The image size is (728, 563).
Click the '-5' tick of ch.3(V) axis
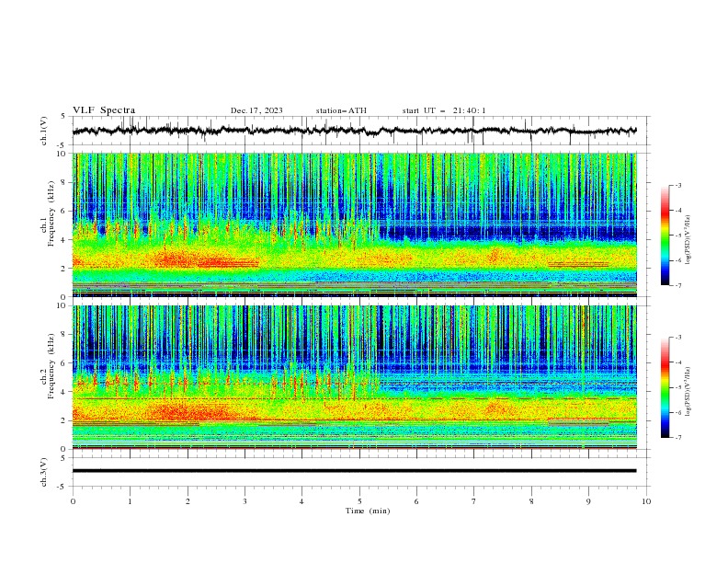pos(62,487)
